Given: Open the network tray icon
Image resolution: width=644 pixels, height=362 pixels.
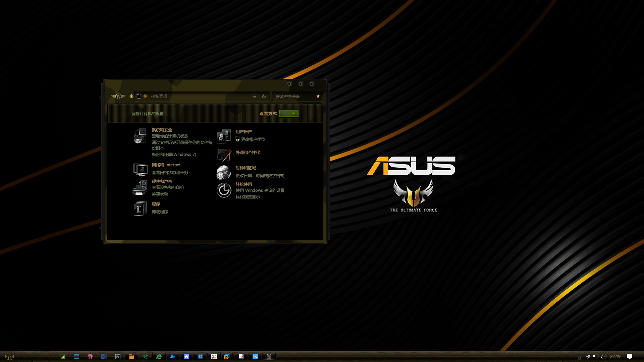Looking at the screenshot, I should click(596, 357).
